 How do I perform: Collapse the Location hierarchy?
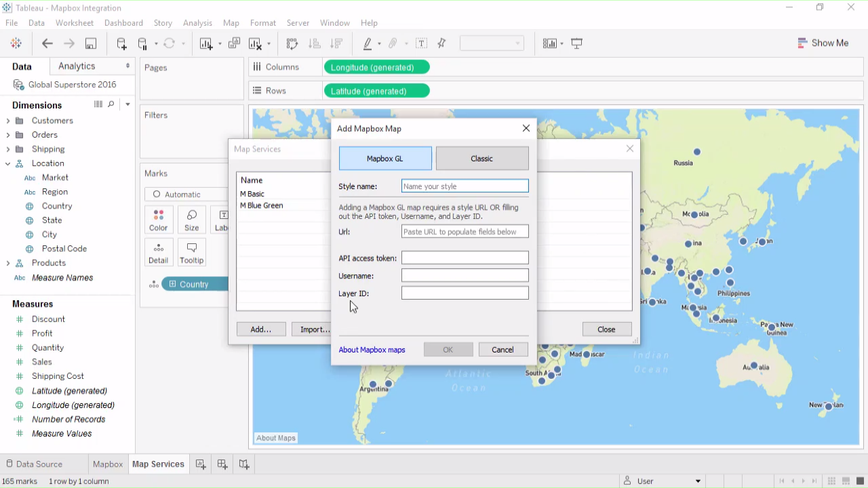point(8,163)
